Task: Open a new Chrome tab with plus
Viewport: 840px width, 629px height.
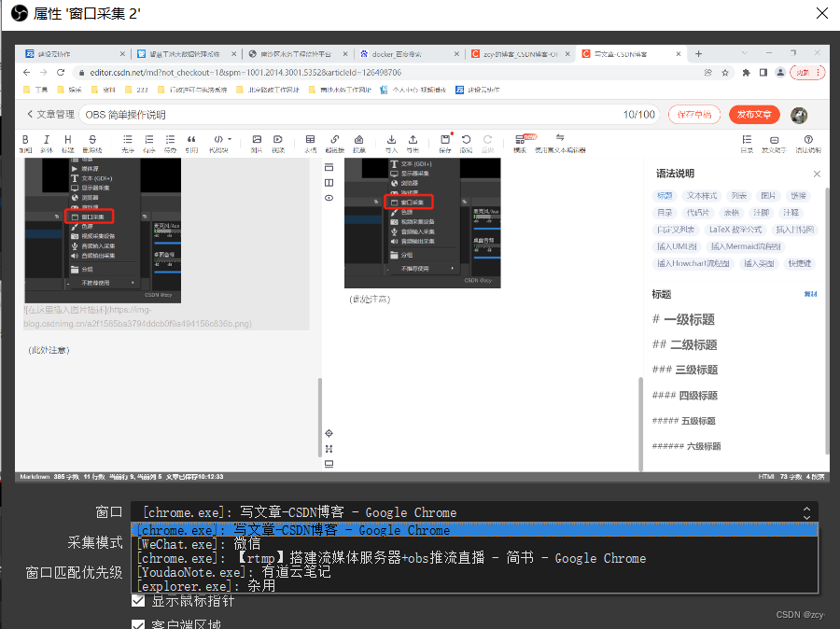Action: click(x=698, y=53)
